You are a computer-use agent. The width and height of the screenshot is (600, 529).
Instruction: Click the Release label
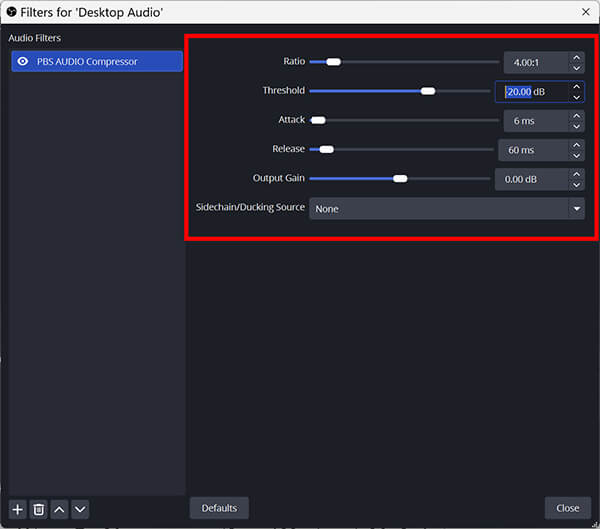click(289, 149)
